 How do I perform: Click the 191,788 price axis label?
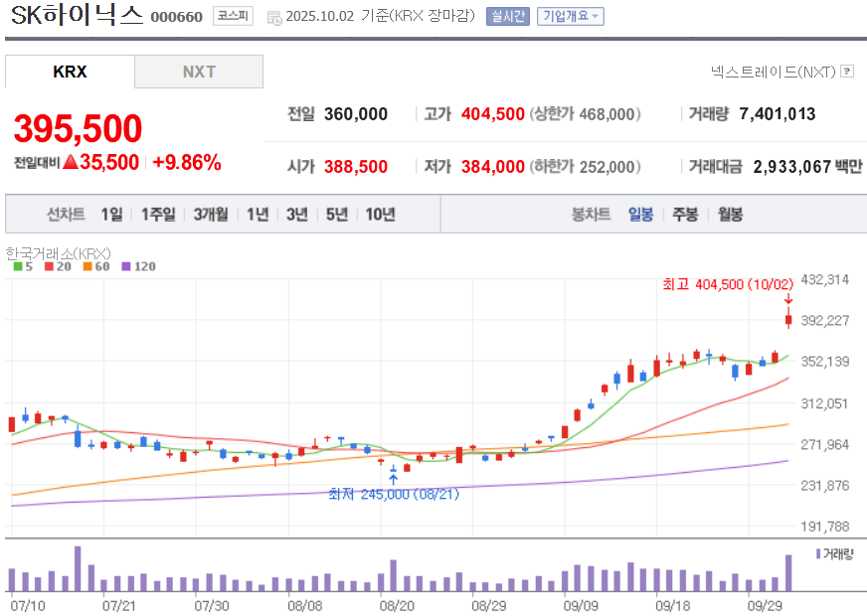[x=825, y=527]
